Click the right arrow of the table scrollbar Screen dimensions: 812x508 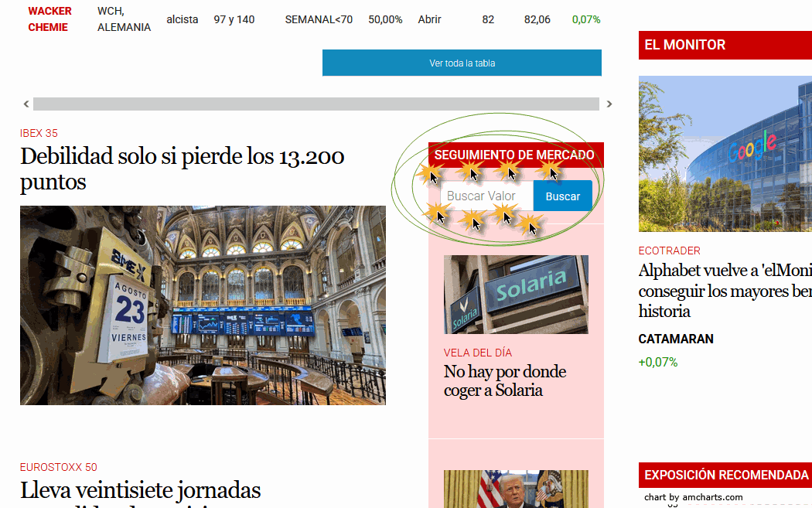[609, 104]
